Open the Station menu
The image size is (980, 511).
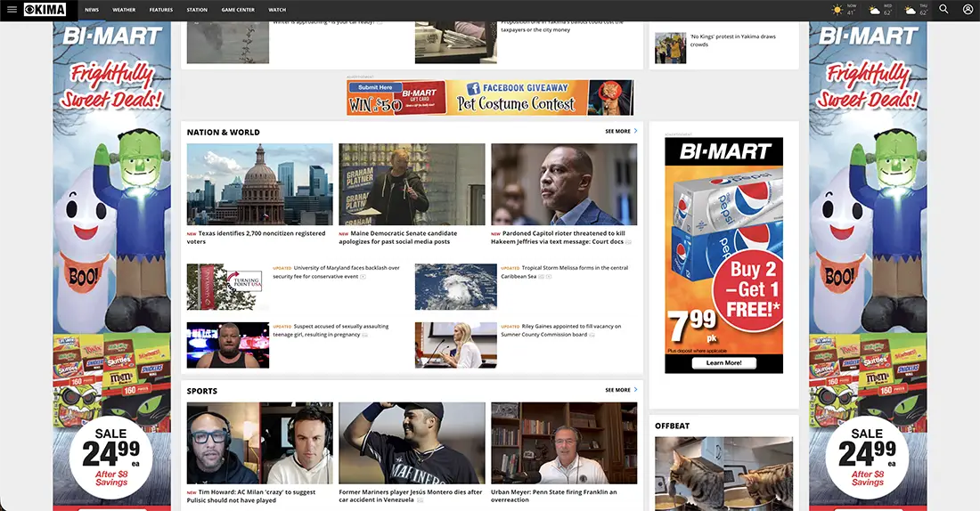coord(197,10)
